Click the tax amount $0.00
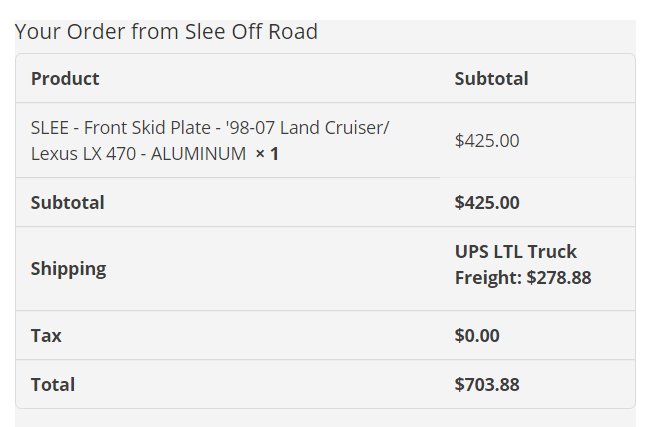The image size is (664, 427). [477, 336]
